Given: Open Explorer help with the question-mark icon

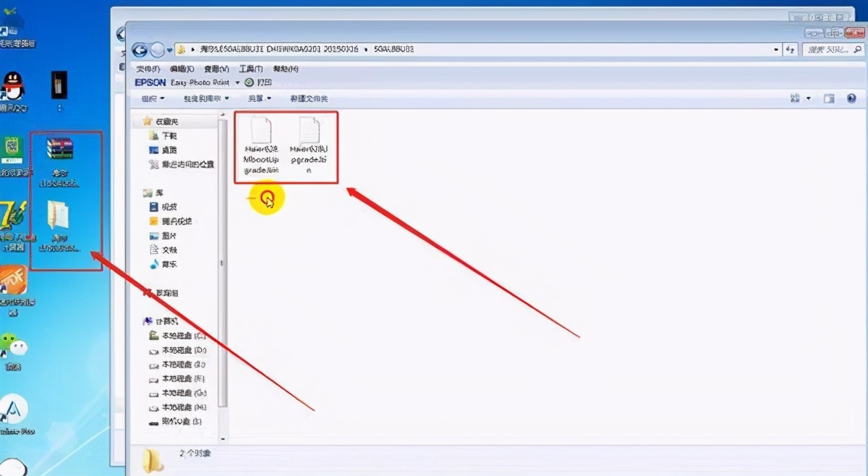Looking at the screenshot, I should [850, 98].
